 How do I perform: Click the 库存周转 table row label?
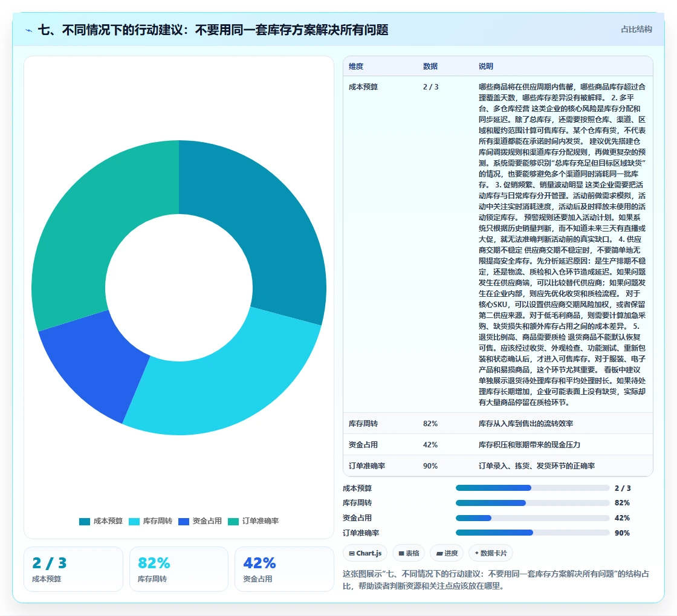pyautogui.click(x=363, y=424)
